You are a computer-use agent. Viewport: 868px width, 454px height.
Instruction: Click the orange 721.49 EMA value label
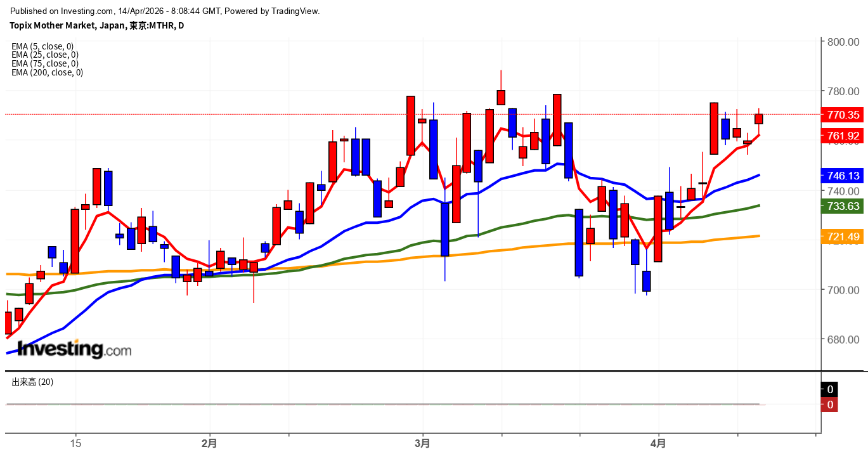843,237
